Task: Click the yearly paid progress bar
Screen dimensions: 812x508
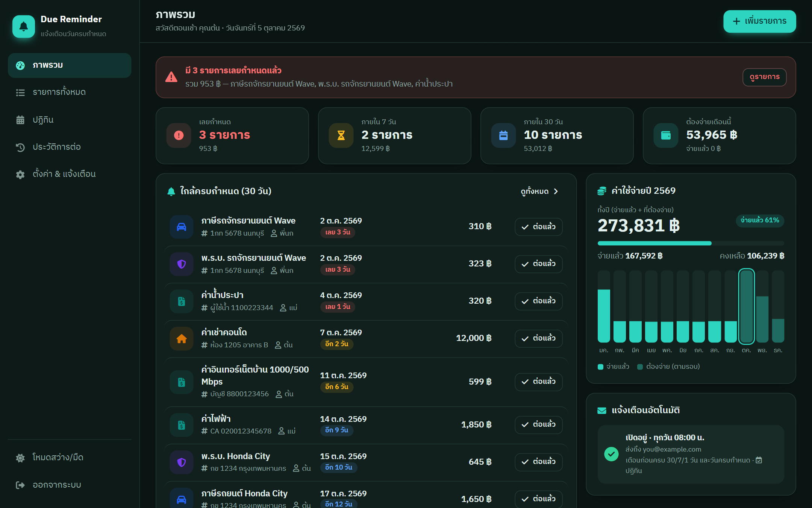Action: 691,243
